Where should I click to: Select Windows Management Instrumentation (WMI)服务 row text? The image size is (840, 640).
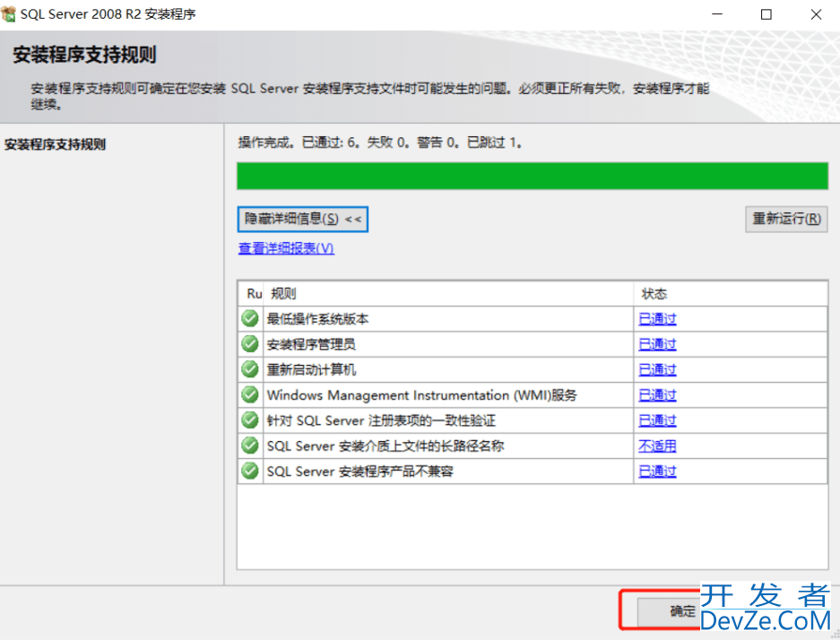[422, 395]
